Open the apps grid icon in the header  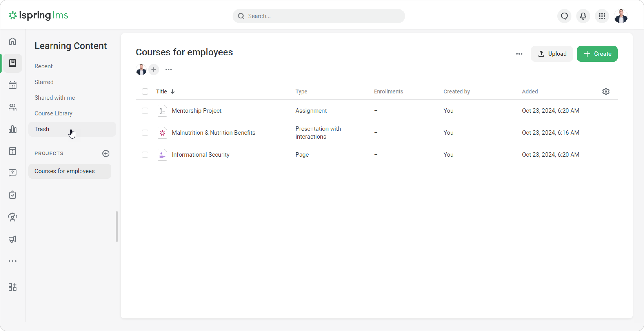point(602,16)
